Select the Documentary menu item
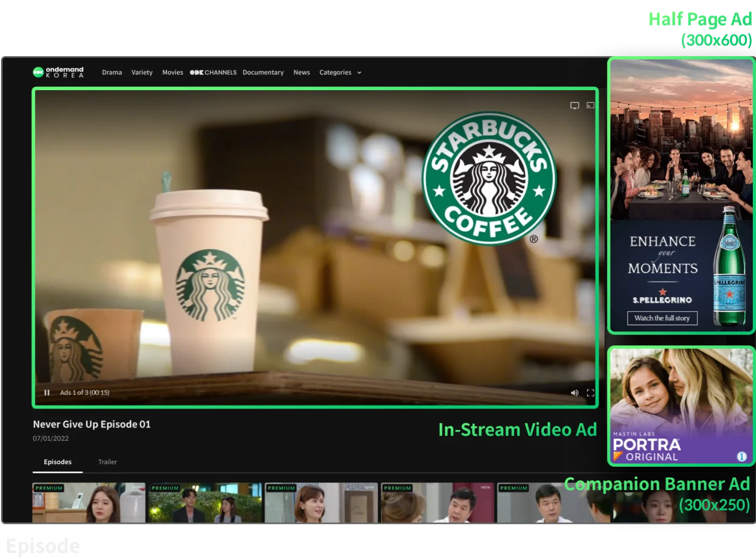 263,73
